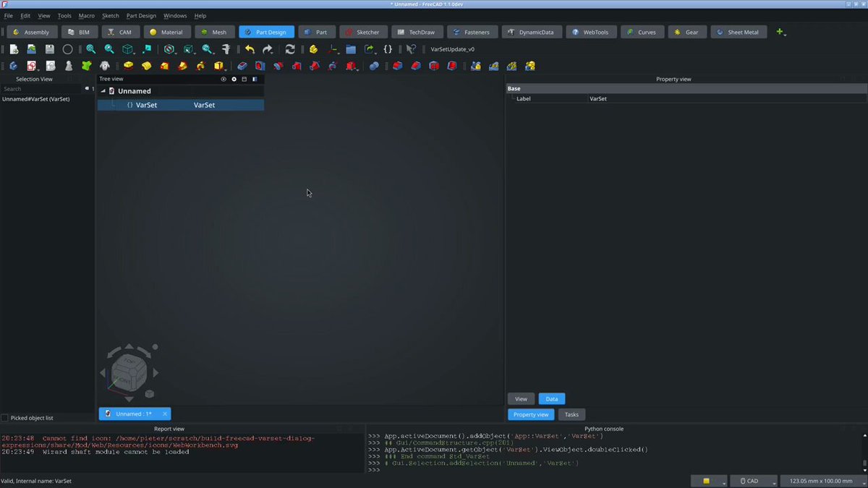
Task: Click the dimensions 123.05 mm button
Action: (x=823, y=481)
